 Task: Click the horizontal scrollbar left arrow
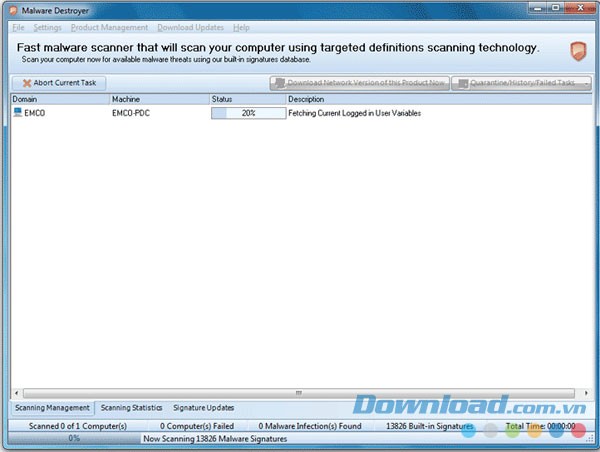tap(16, 393)
